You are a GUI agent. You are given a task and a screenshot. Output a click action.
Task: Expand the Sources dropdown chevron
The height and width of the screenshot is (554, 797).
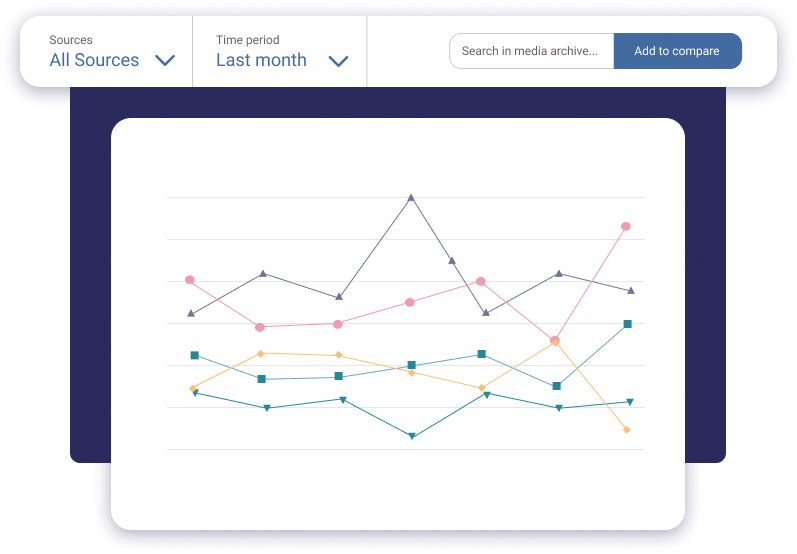click(165, 61)
